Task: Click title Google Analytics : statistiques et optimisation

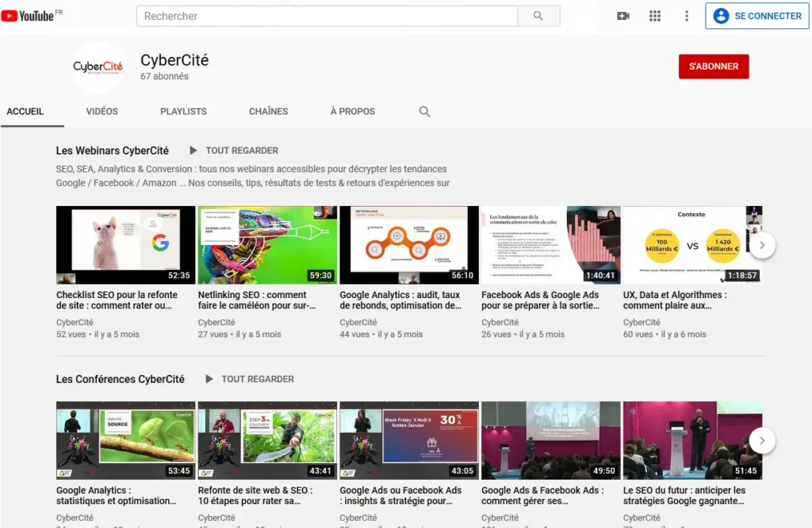Action: click(116, 495)
